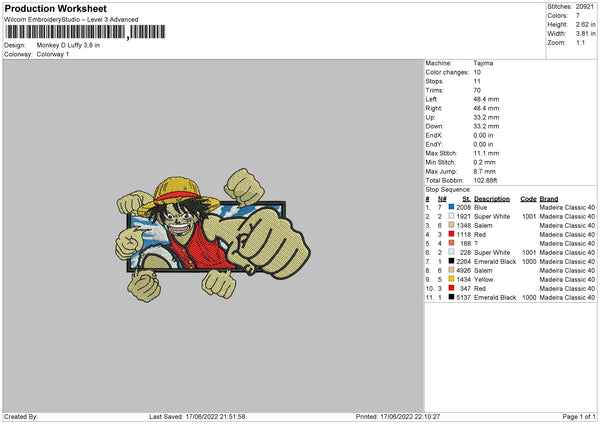Click the Color changes value '10'

[x=477, y=72]
